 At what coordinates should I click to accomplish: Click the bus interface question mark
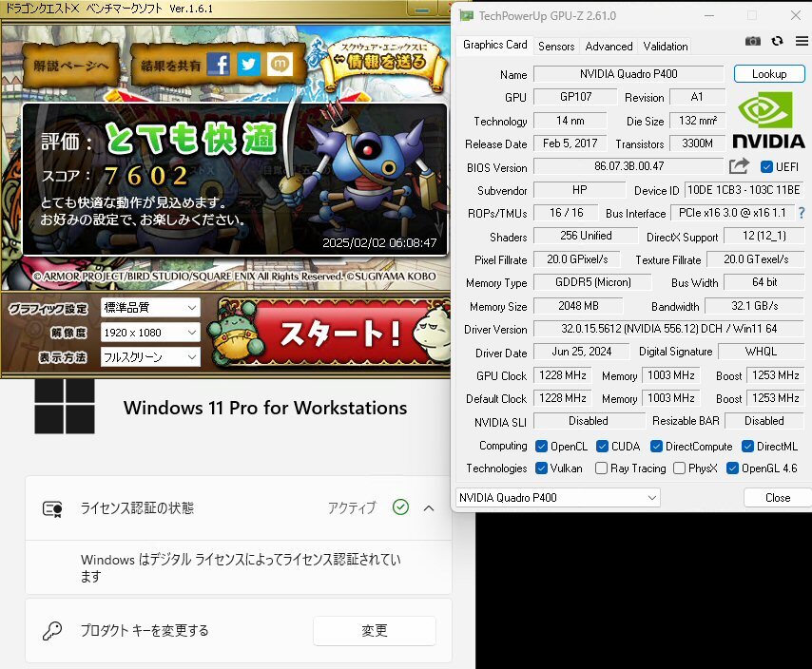point(802,213)
